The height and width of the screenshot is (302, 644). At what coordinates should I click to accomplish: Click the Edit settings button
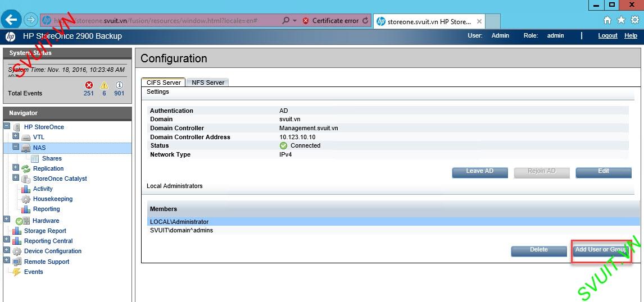[x=604, y=172]
